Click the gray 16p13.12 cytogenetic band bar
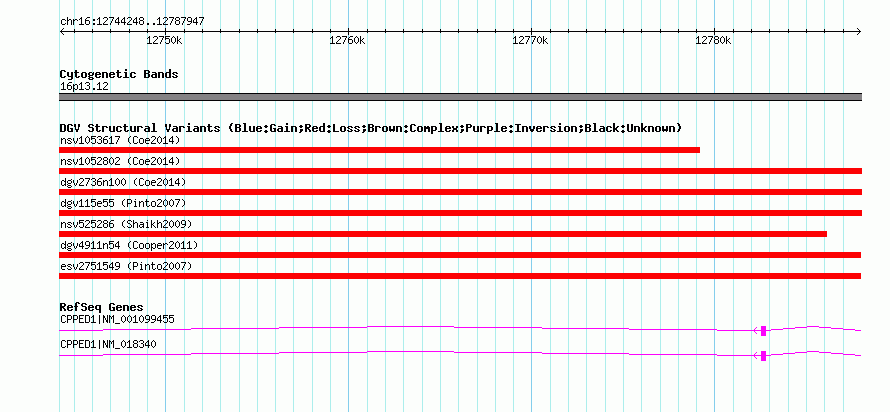Viewport: 890px width, 412px height. pos(460,97)
